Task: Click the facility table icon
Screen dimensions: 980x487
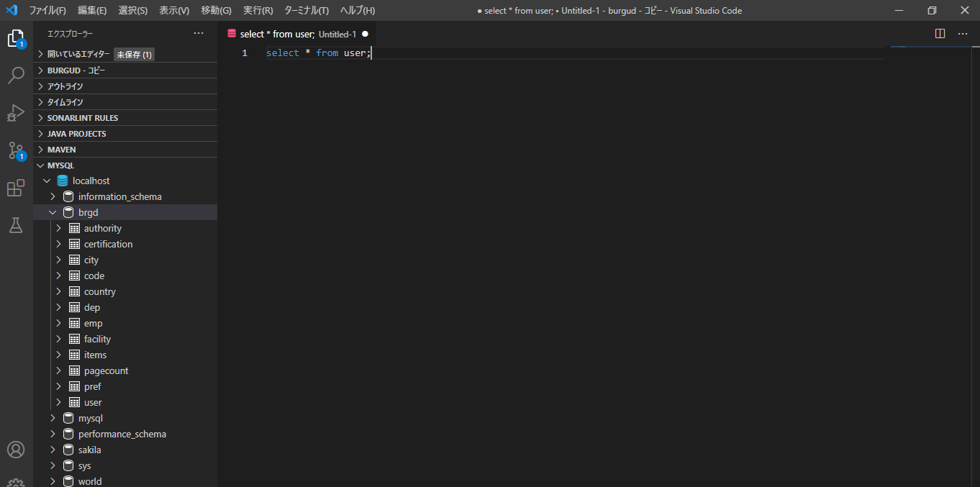Action: pos(74,339)
